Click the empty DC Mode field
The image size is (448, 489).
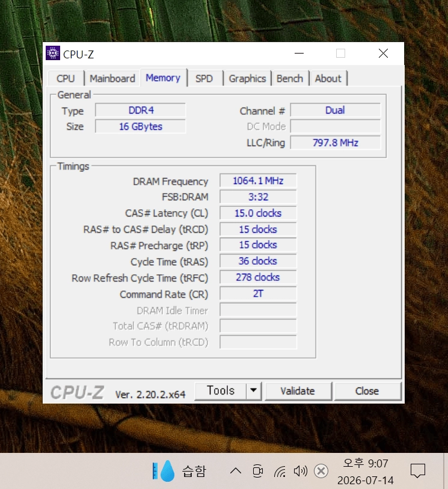click(336, 126)
